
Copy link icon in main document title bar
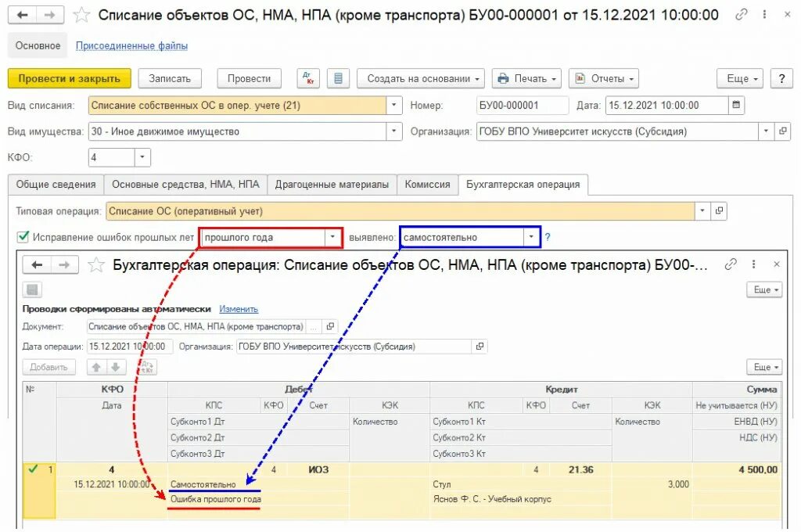click(742, 15)
